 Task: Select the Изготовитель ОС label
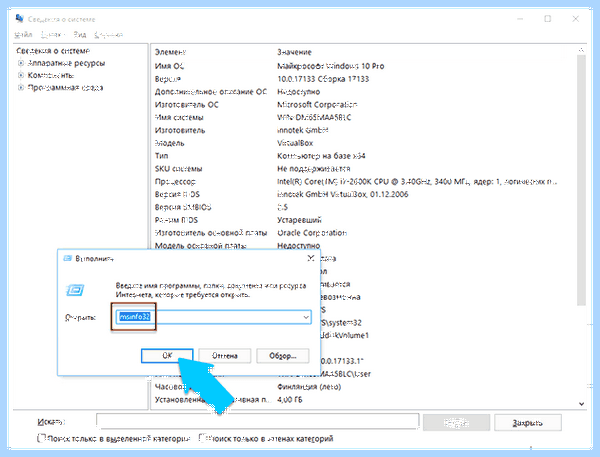(x=186, y=104)
